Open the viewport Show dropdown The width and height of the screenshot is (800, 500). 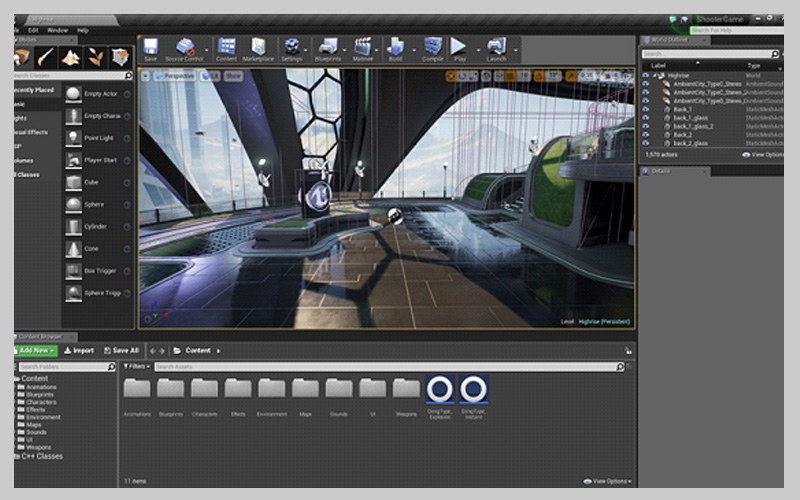233,76
